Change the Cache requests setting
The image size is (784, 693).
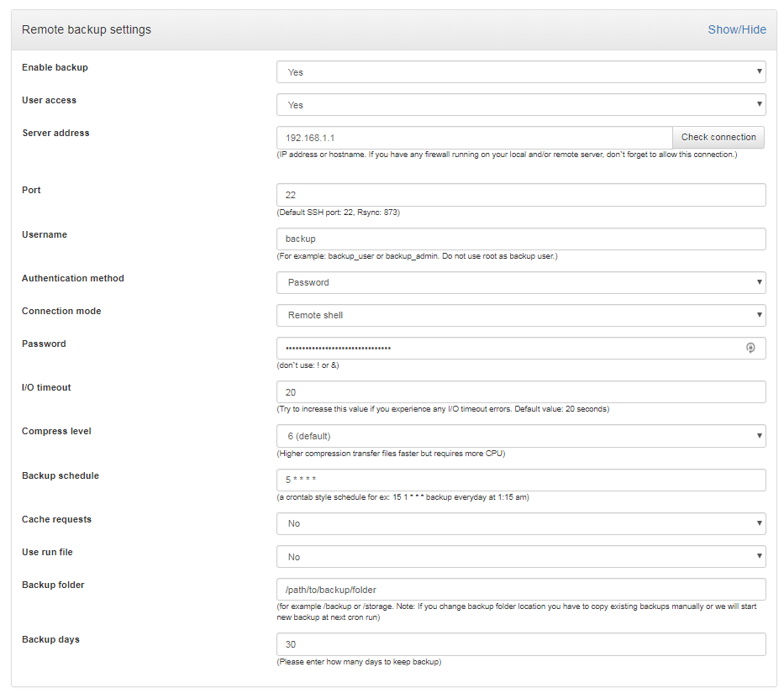(x=521, y=523)
